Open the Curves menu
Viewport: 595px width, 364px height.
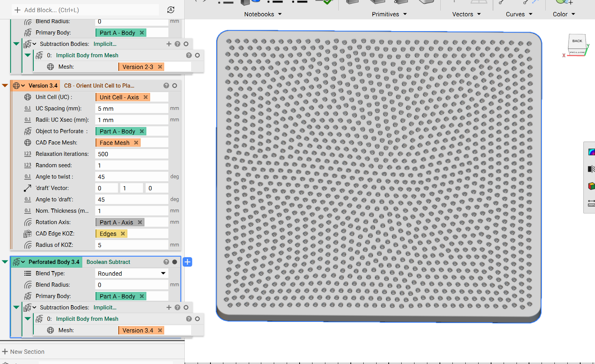519,14
